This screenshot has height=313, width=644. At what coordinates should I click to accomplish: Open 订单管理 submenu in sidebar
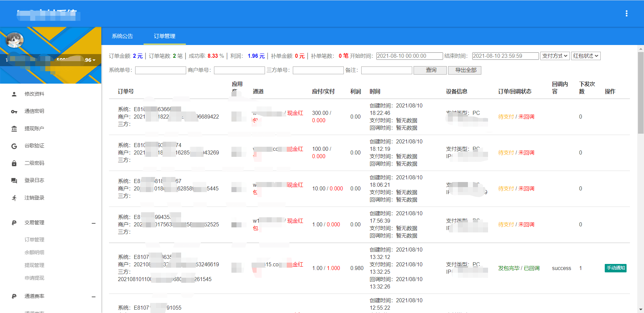pyautogui.click(x=34, y=240)
